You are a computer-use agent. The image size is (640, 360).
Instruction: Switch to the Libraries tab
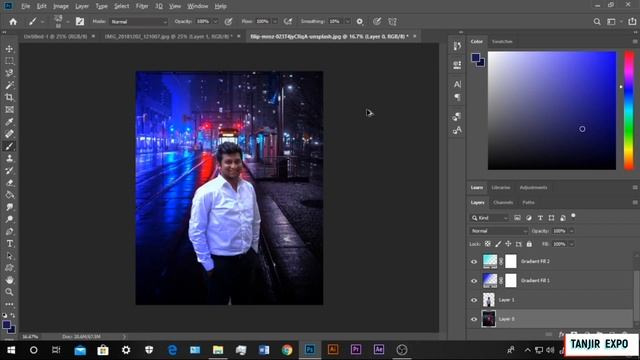pos(501,188)
